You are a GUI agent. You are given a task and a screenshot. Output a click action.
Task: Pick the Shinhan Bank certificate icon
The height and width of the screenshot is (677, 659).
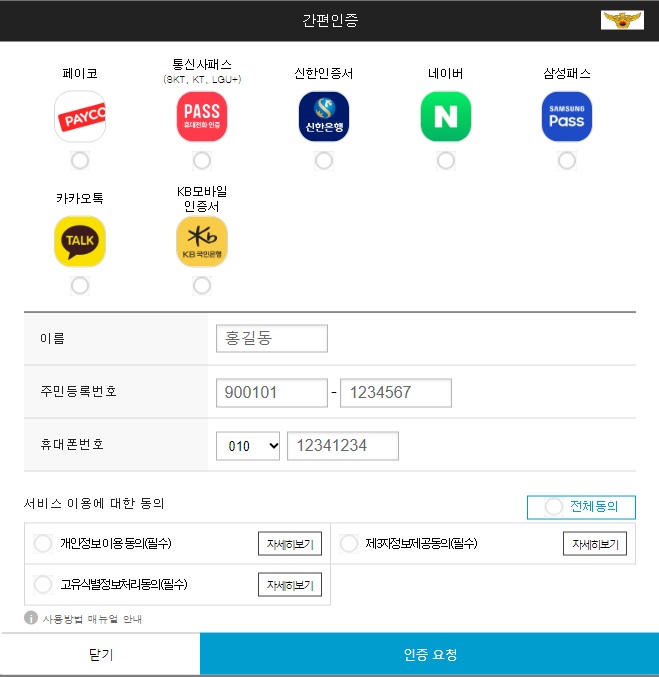pos(324,116)
